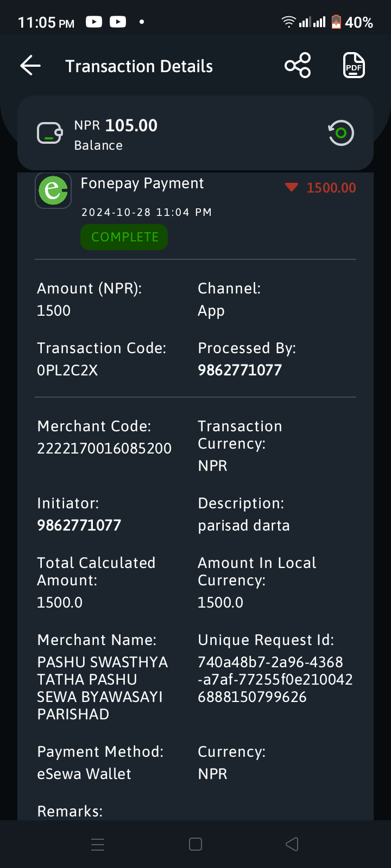Tap the Initiator phone number
391x868 pixels.
[79, 526]
